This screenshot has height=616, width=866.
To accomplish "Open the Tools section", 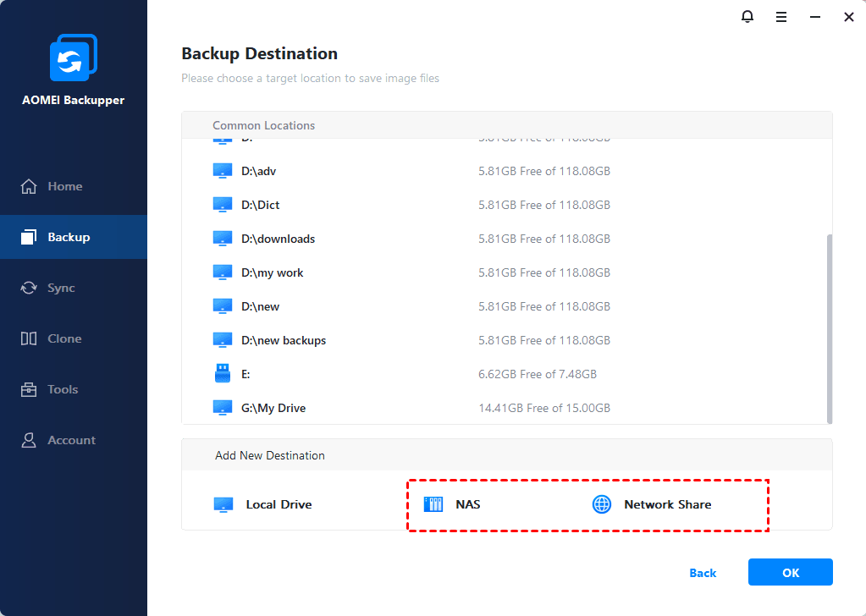I will tap(63, 389).
